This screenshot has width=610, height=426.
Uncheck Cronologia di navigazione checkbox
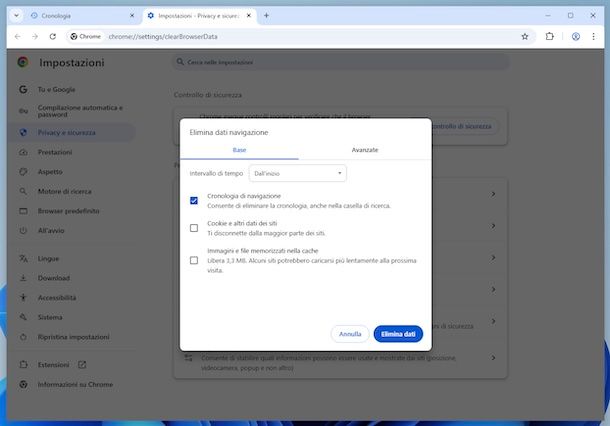[x=194, y=200]
